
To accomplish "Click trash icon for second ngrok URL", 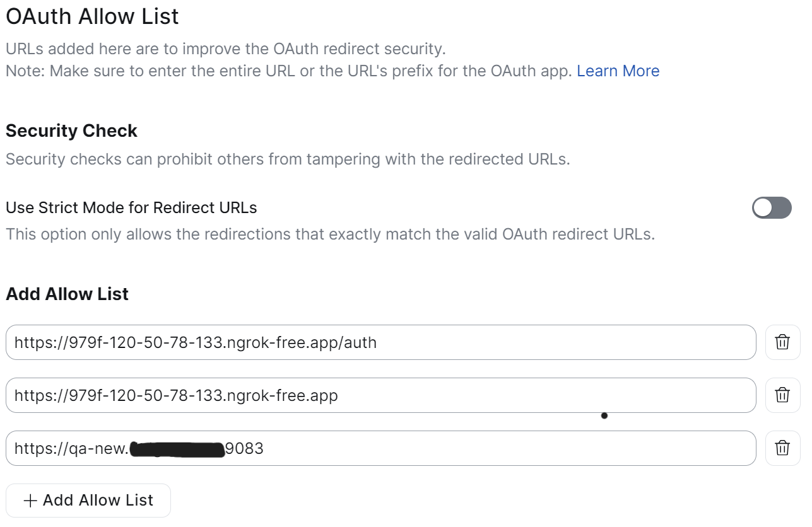I will 782,395.
